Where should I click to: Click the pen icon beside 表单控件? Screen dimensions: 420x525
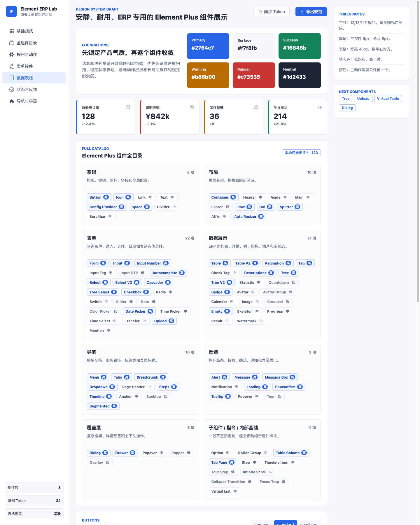pyautogui.click(x=12, y=66)
